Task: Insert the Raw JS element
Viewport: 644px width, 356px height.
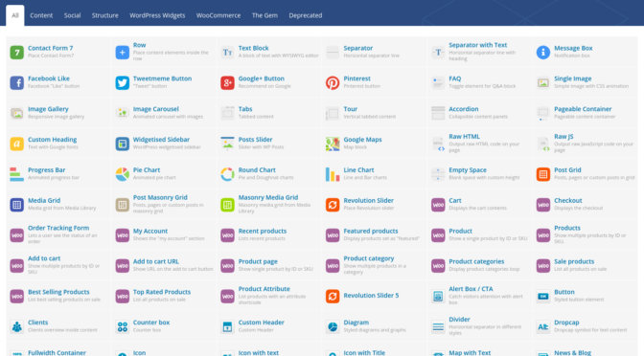Action: point(584,144)
